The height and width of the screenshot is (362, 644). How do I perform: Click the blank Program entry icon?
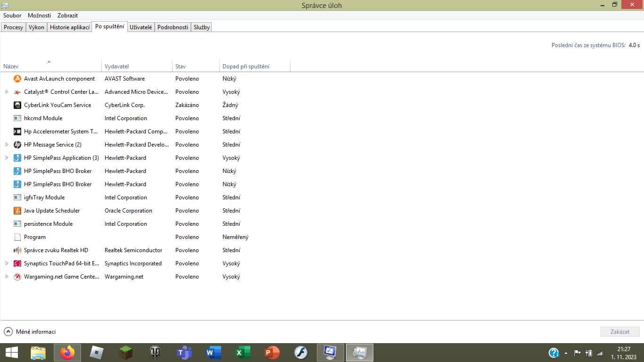[17, 237]
